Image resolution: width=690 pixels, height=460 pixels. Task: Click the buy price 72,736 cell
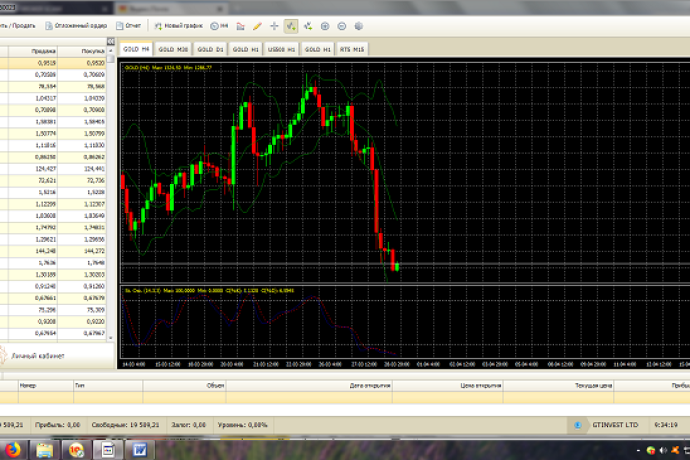[x=82, y=180]
